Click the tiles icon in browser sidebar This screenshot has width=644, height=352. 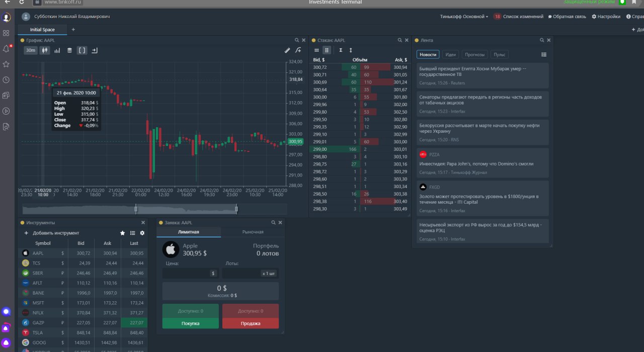pyautogui.click(x=6, y=33)
